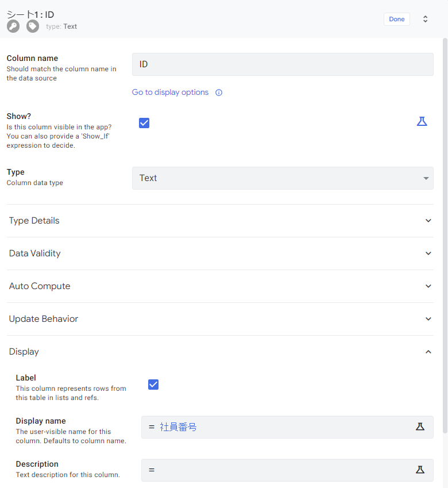Open the expression flask beside Show?

(x=422, y=121)
